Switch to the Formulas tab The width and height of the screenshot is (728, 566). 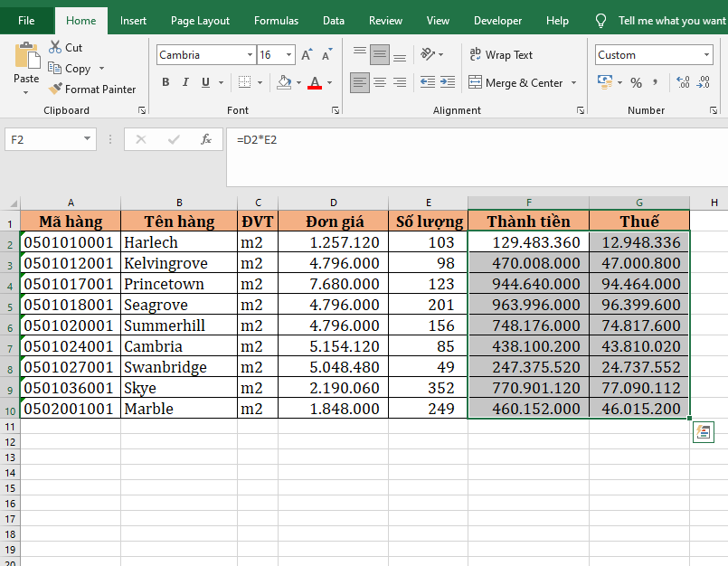pyautogui.click(x=276, y=20)
